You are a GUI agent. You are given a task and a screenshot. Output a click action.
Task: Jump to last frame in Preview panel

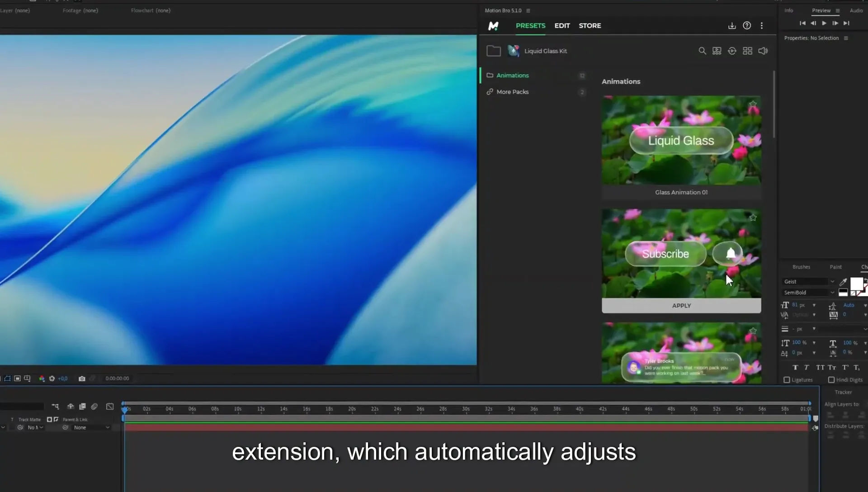click(x=846, y=23)
